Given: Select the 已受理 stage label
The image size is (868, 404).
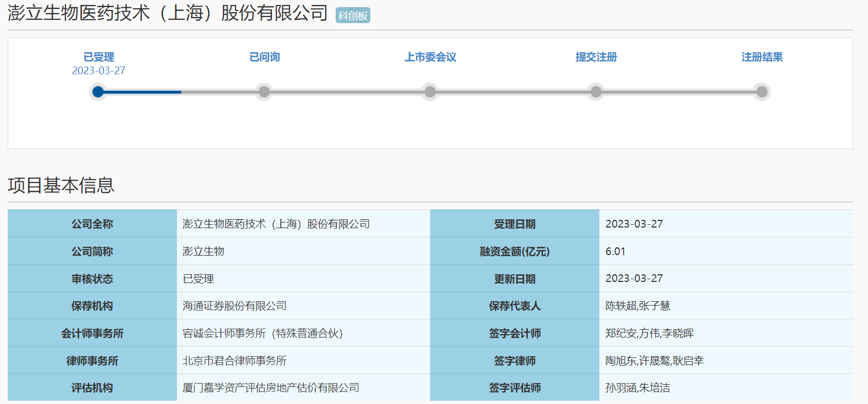Looking at the screenshot, I should coord(99,57).
